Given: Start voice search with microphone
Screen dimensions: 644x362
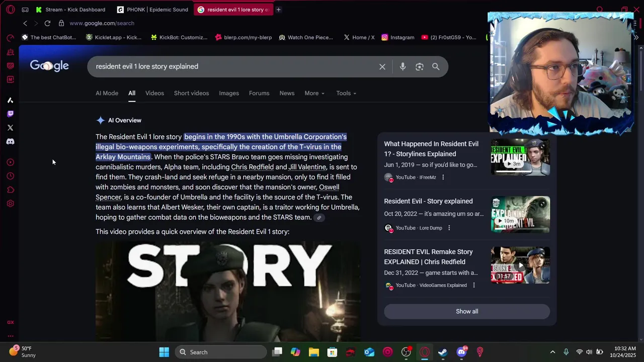Looking at the screenshot, I should click(403, 66).
